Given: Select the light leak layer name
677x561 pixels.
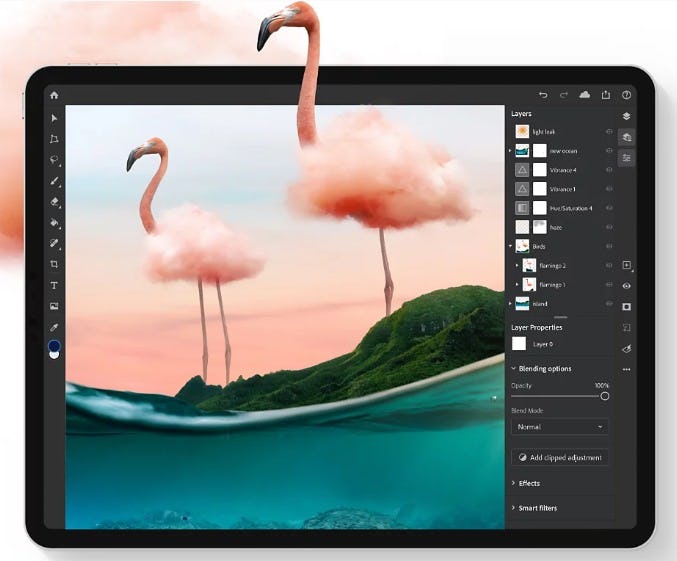Looking at the screenshot, I should [544, 132].
